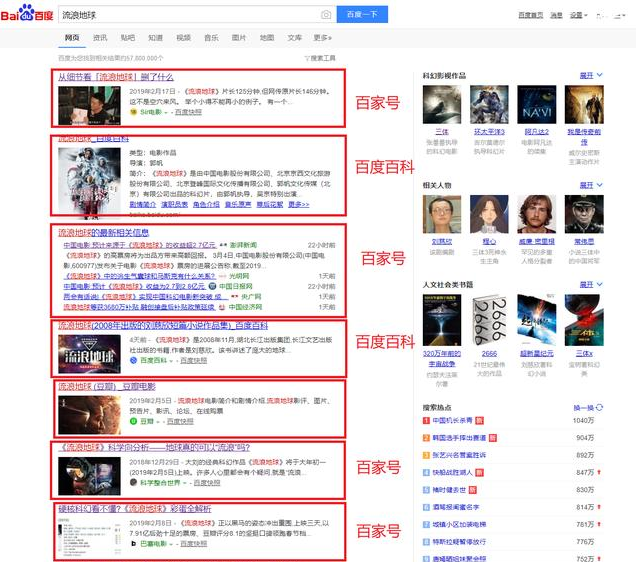The height and width of the screenshot is (562, 643).
Task: Click the 2666 book cover
Action: [x=489, y=320]
